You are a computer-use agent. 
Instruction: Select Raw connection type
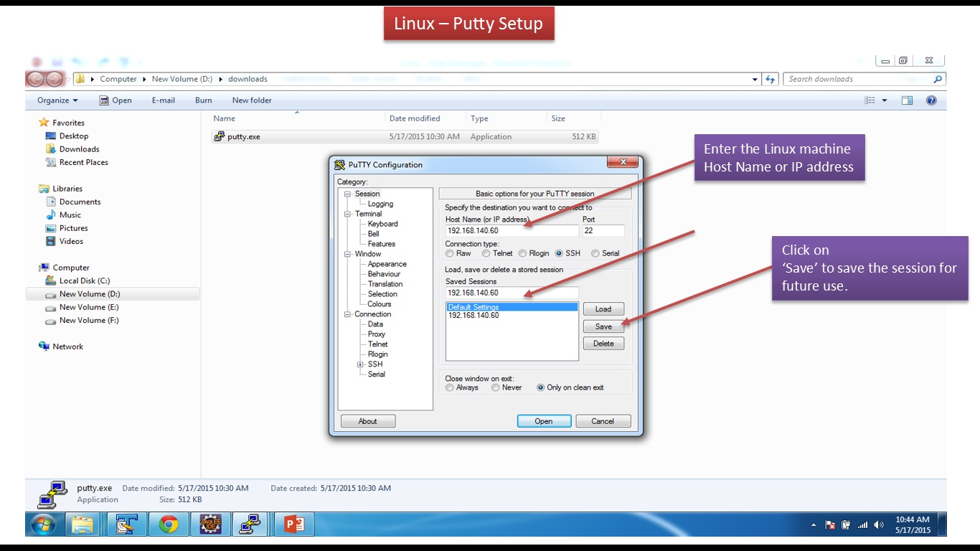point(450,253)
